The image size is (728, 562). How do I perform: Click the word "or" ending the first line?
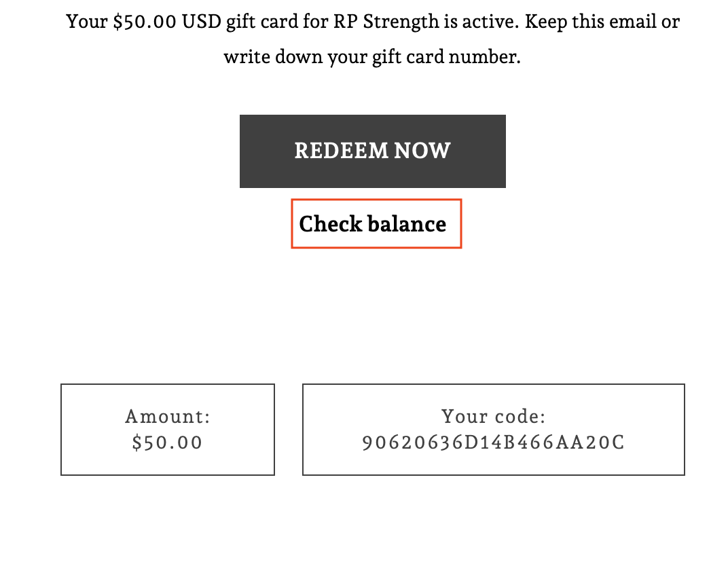[x=671, y=22]
